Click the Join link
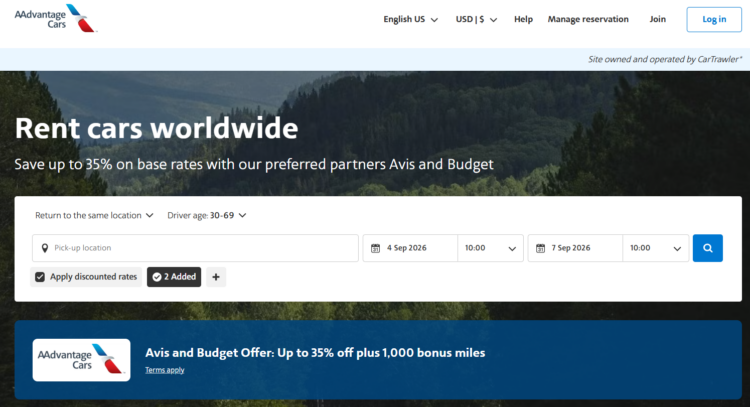The image size is (750, 407). click(x=657, y=19)
